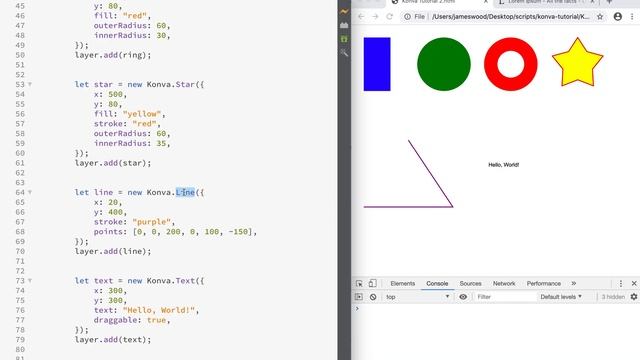Image resolution: width=640 pixels, height=360 pixels.
Task: Click 'layer.add(text);' on line 79
Action: point(113,340)
